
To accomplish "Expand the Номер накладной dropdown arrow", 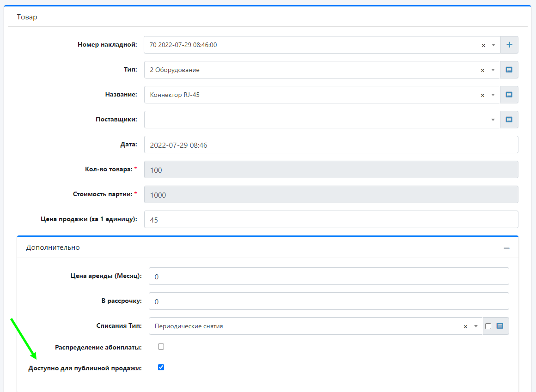I will (x=493, y=45).
